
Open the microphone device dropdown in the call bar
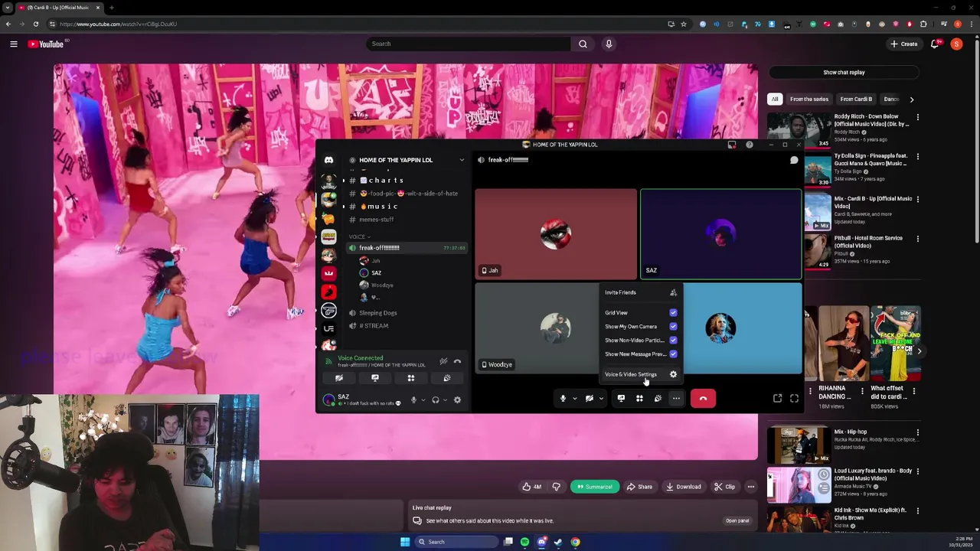[x=574, y=398]
